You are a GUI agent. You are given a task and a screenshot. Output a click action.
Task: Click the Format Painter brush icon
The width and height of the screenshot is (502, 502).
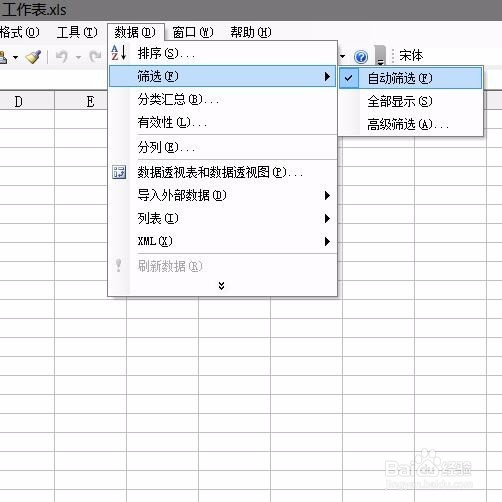tap(33, 57)
